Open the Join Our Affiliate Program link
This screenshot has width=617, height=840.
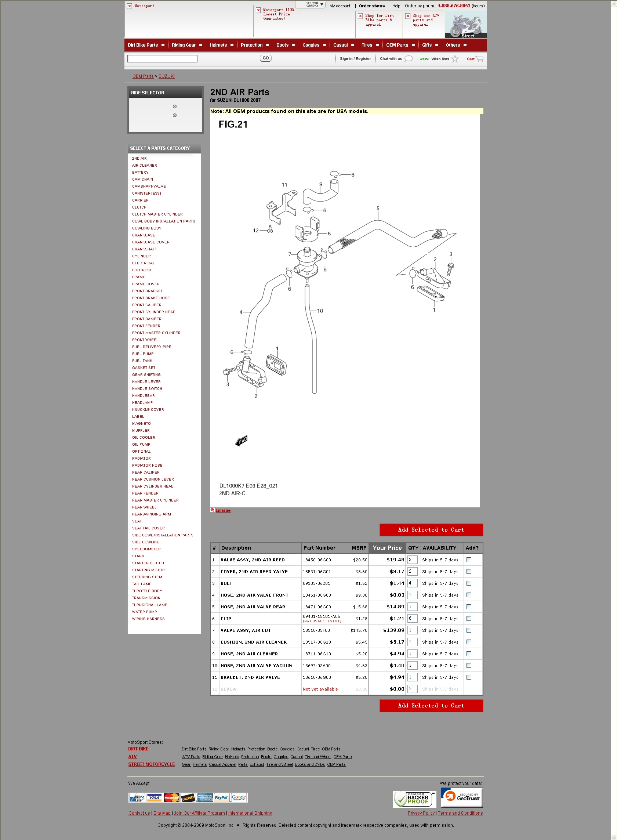[x=199, y=813]
